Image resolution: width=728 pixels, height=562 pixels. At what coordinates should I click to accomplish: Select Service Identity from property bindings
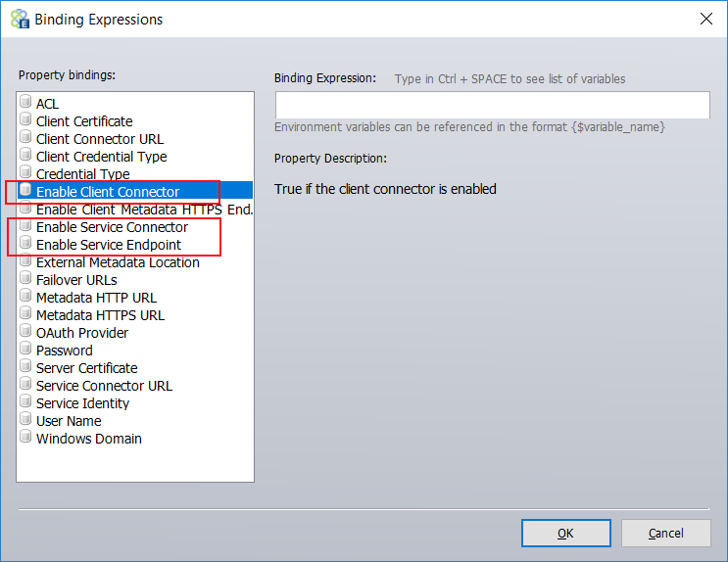82,403
